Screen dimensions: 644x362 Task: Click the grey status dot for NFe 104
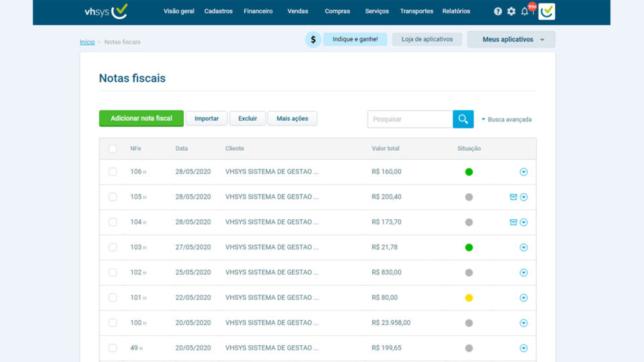click(469, 222)
